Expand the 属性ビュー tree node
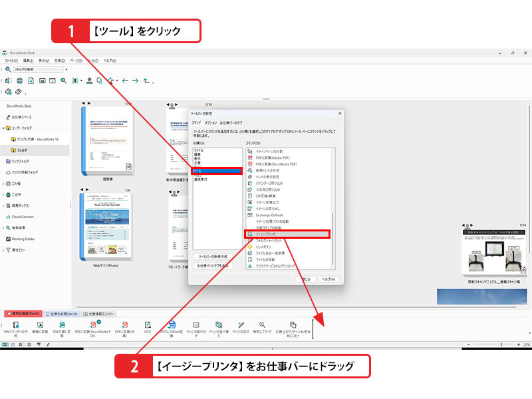 pyautogui.click(x=3, y=250)
